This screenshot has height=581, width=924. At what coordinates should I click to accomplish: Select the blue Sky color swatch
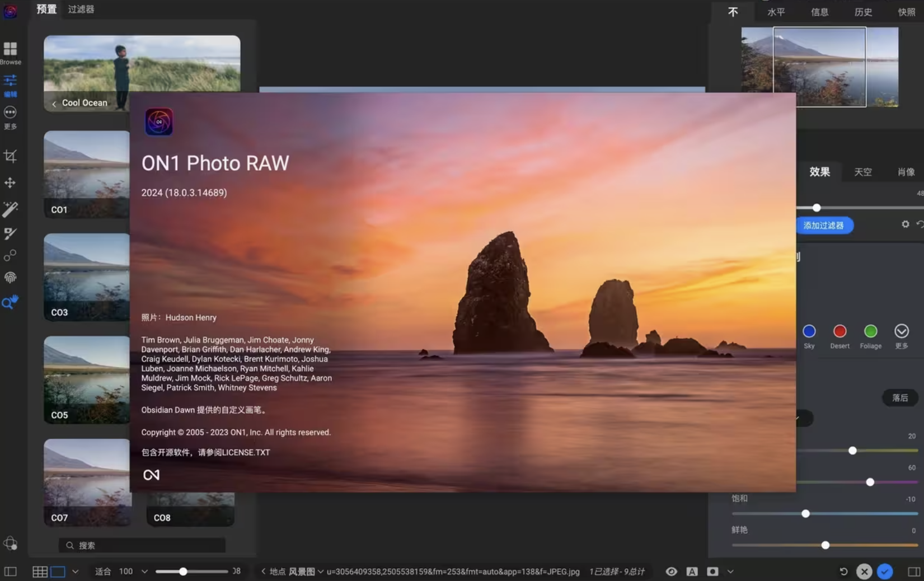point(809,331)
